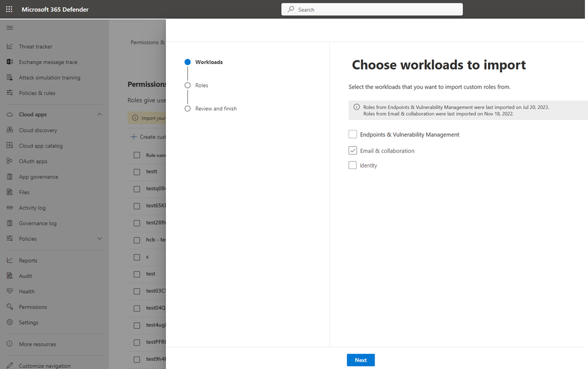
Task: Open Attack simulation training
Action: pyautogui.click(x=49, y=77)
